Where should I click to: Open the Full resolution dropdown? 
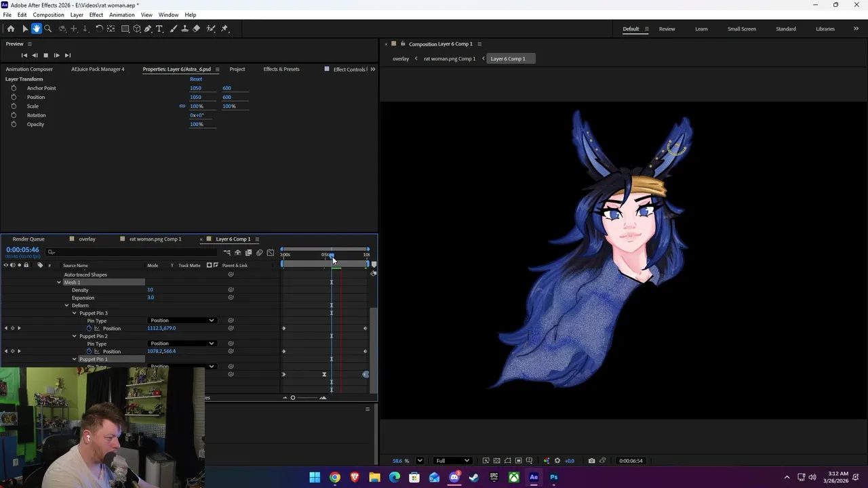pyautogui.click(x=452, y=461)
